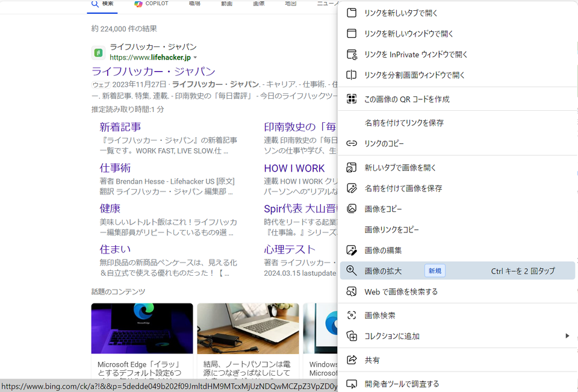This screenshot has width=578, height=392.
Task: Click the 推定読み取り時間:1 分 text
Action: pos(128,109)
